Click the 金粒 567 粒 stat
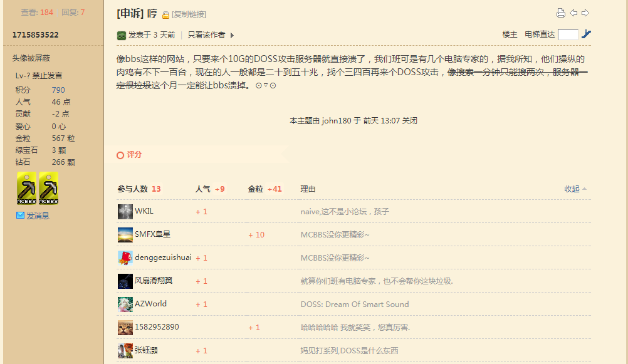The image size is (628, 364). 45,138
